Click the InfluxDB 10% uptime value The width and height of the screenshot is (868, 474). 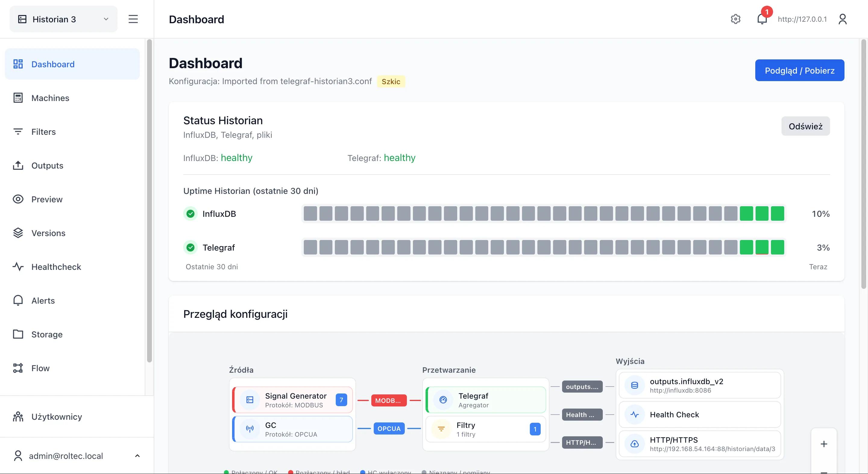[820, 214]
